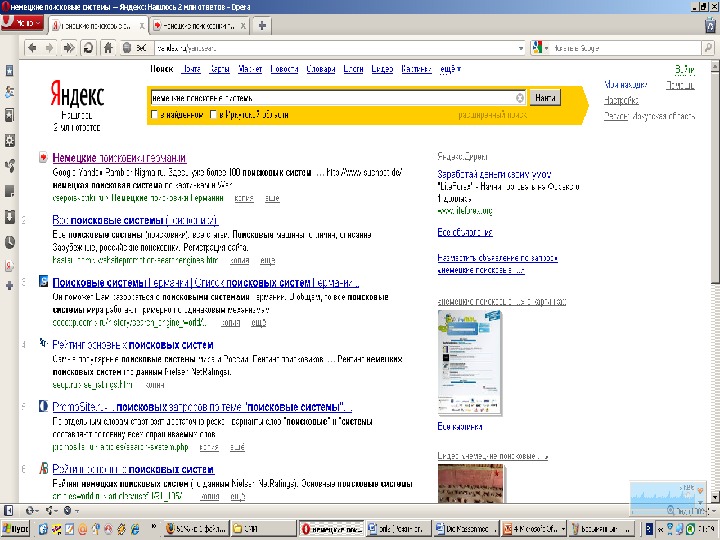Open the History clock panel icon in sidebar
The width and height of the screenshot is (720, 540).
(9, 242)
